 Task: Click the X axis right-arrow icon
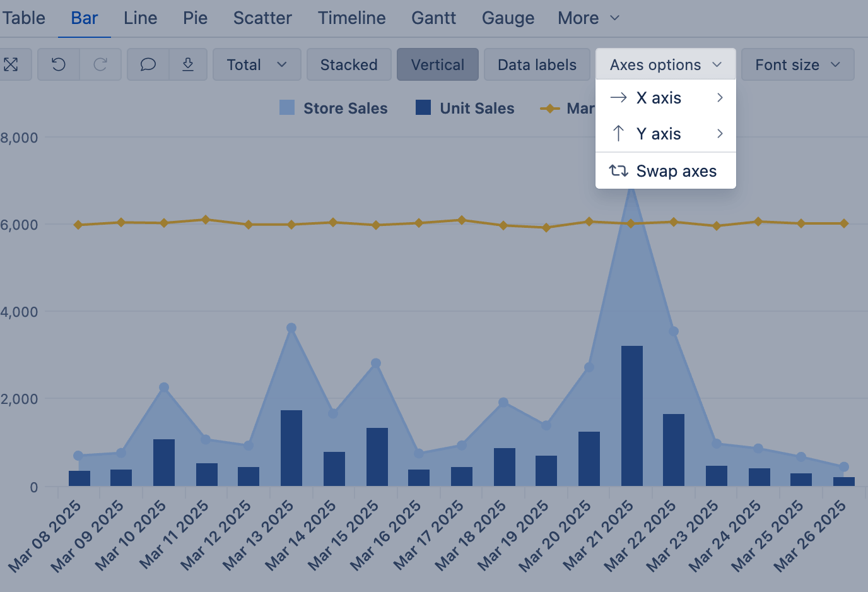coord(618,98)
